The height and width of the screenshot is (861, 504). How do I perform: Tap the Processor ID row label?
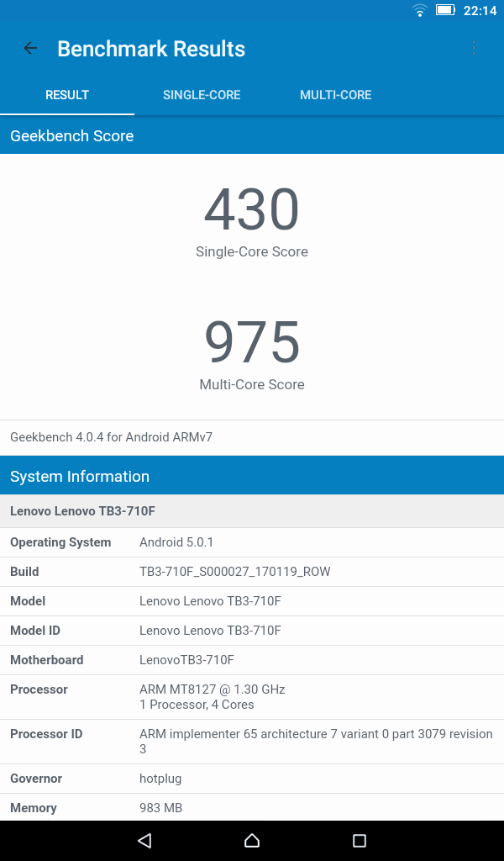[x=46, y=734]
